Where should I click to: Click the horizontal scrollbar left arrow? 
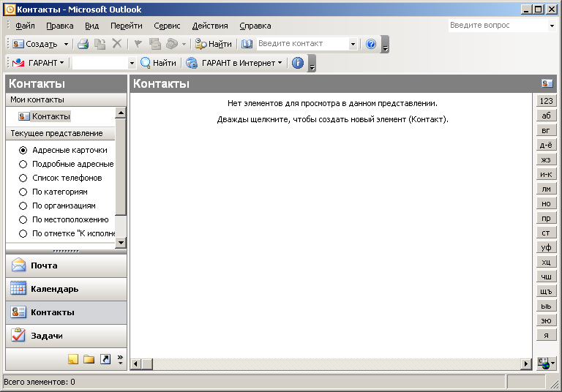[x=135, y=364]
